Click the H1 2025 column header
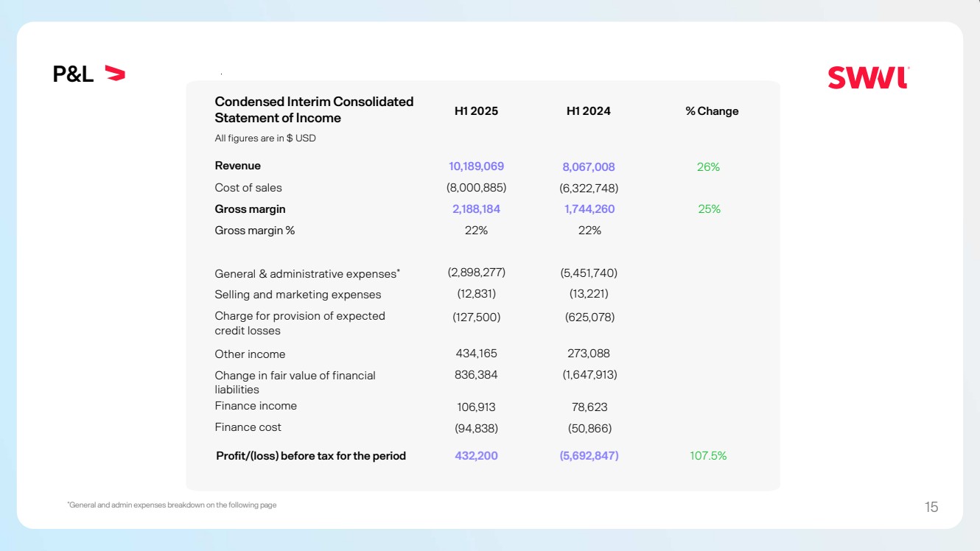This screenshot has width=980, height=551. pos(476,111)
